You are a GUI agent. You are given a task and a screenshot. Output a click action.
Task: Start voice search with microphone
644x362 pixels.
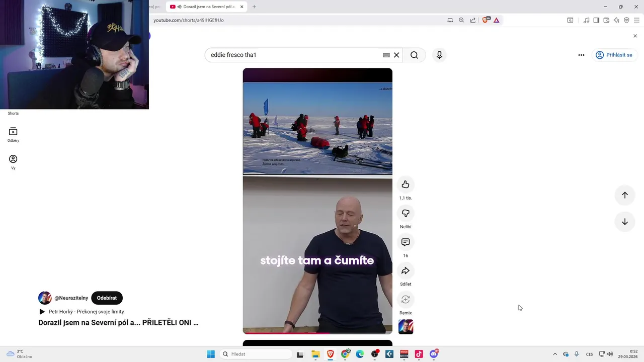[439, 55]
